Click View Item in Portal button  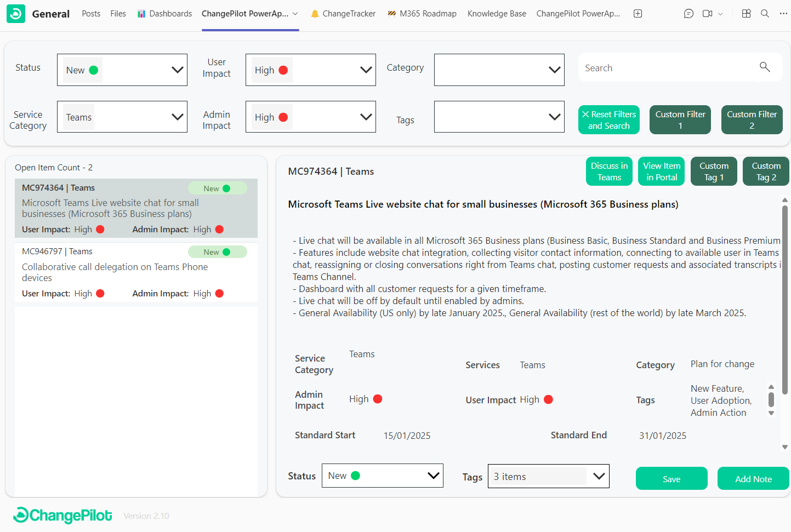coord(662,171)
